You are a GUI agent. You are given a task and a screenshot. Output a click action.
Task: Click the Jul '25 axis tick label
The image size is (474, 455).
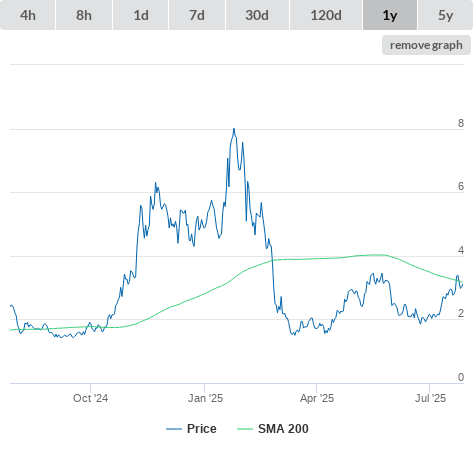pos(430,398)
